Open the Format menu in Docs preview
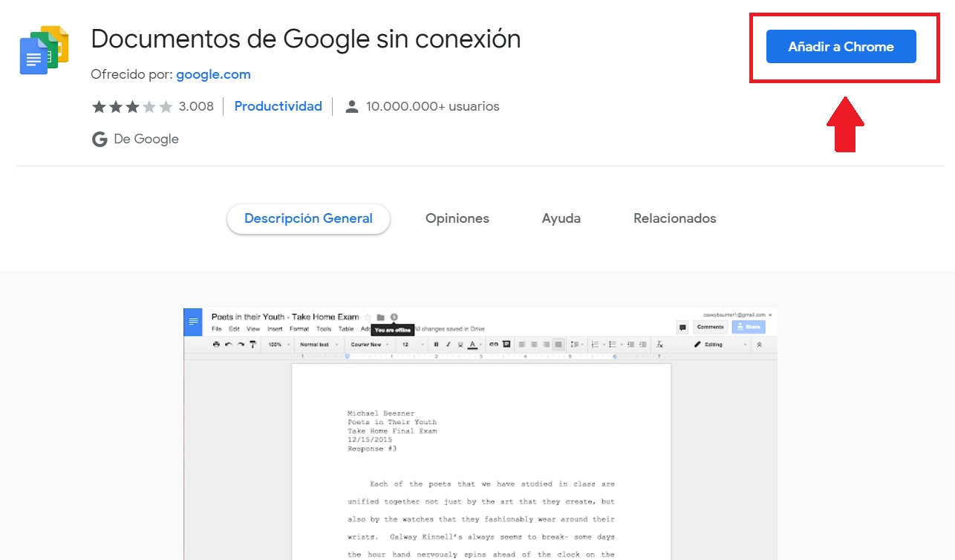 coord(299,329)
